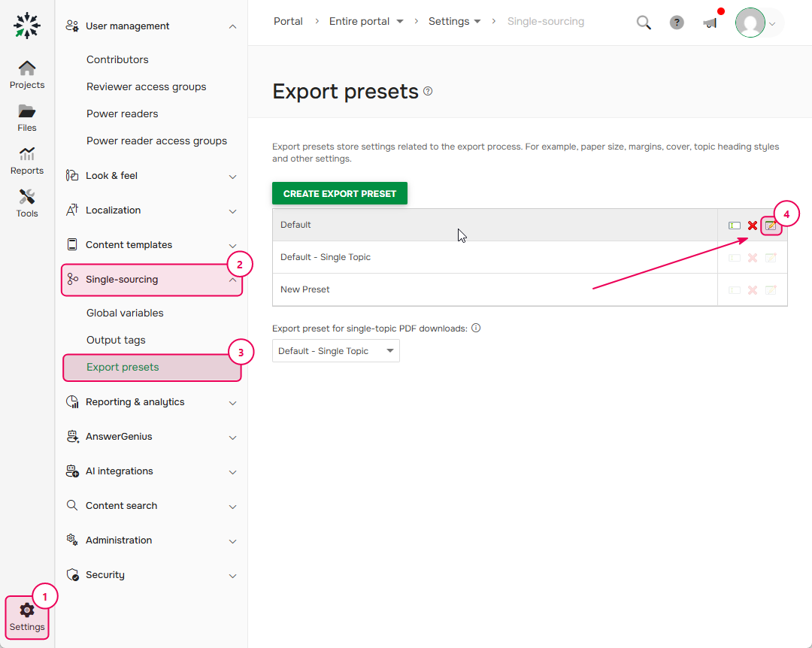Edit the New Preset row
Viewport: 812px width, 648px height.
pos(771,290)
